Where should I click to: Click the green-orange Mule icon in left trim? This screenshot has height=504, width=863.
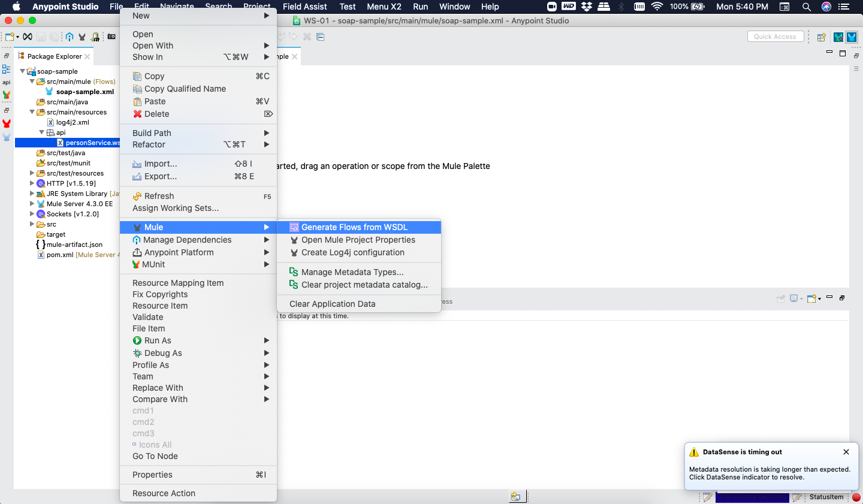click(x=7, y=95)
